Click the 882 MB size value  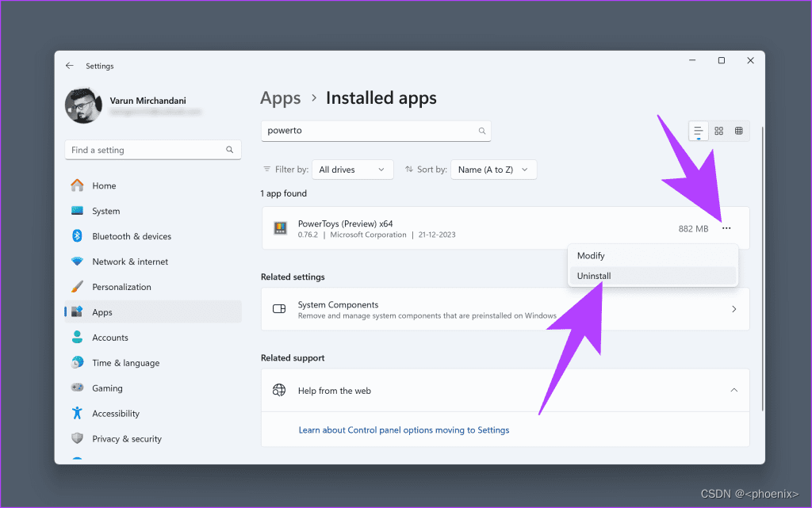point(693,229)
